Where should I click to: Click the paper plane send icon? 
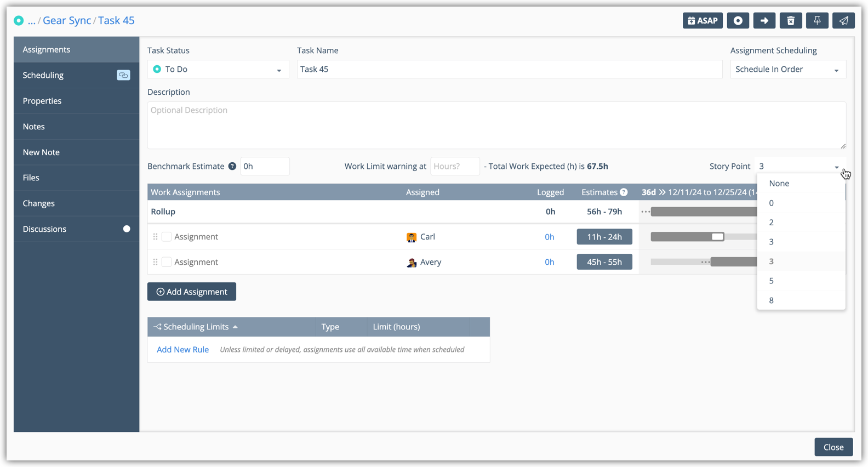click(843, 21)
